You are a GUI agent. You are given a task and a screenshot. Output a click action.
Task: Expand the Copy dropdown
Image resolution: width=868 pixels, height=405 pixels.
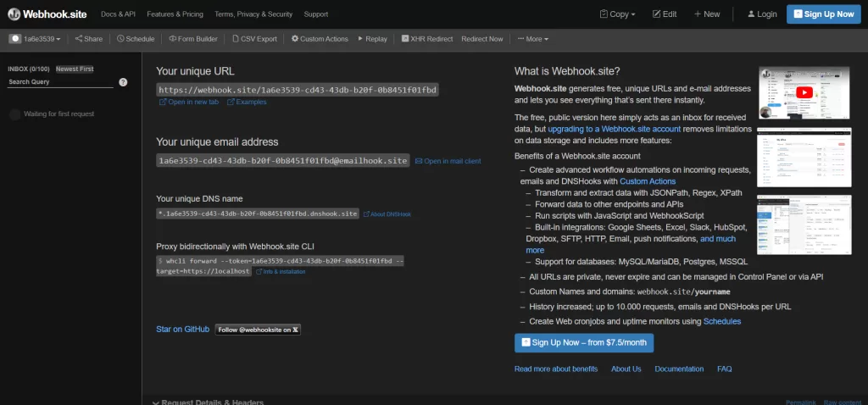pos(619,14)
